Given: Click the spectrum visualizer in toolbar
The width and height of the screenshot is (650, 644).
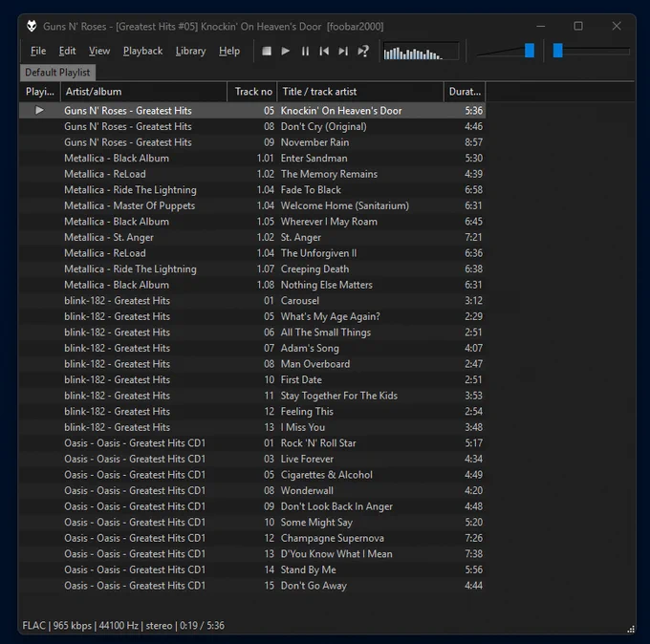Looking at the screenshot, I should pyautogui.click(x=421, y=52).
